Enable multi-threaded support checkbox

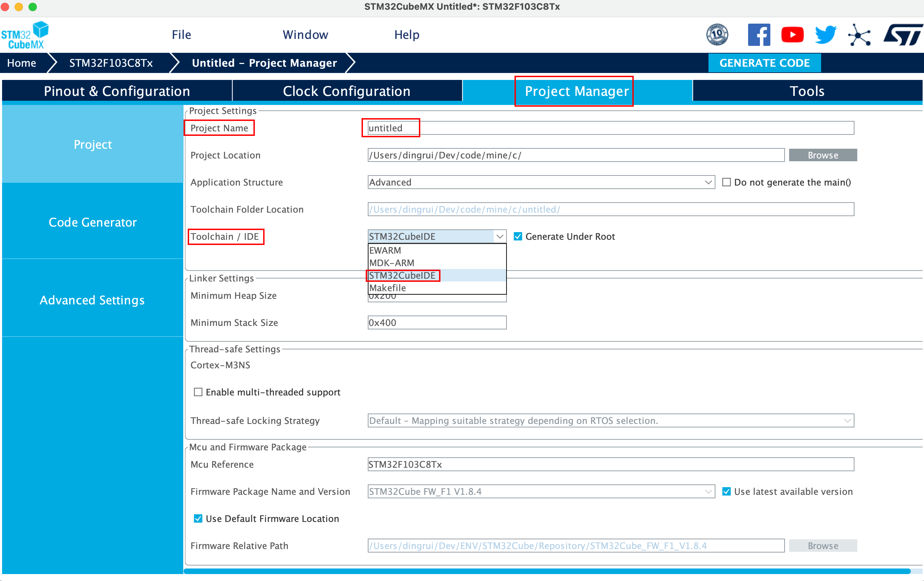click(x=198, y=392)
